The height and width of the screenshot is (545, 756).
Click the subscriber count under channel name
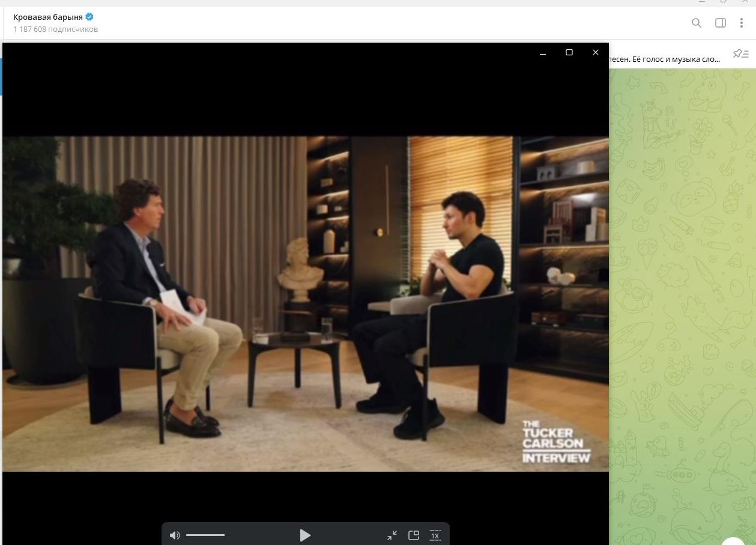[55, 29]
